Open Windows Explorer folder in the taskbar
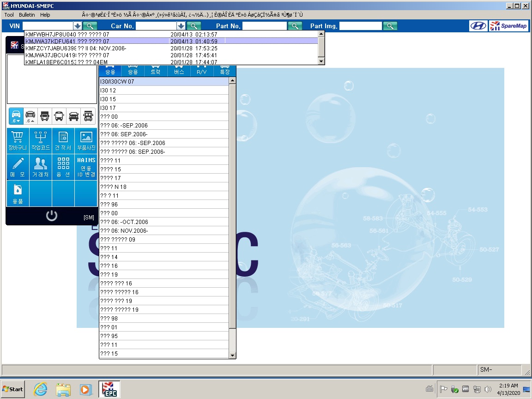This screenshot has width=532, height=399. (x=63, y=389)
